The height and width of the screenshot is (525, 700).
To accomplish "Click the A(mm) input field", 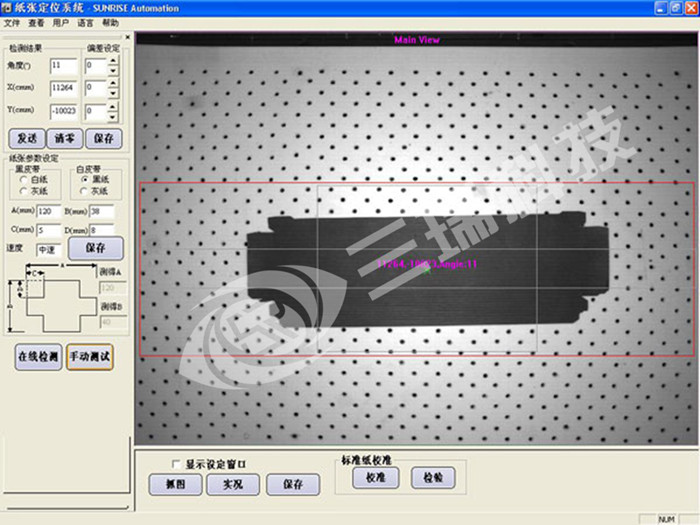I will pyautogui.click(x=48, y=212).
